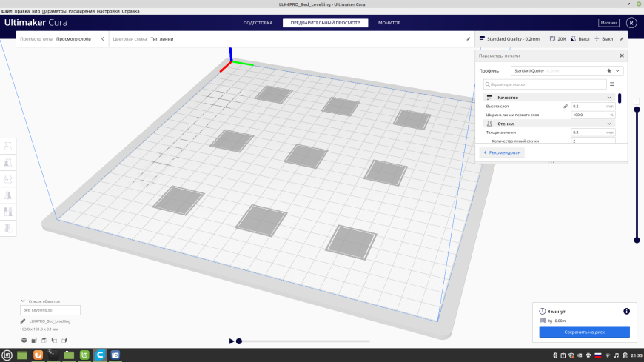Select the 3D view cube icon
644x362 pixels.
(24, 341)
